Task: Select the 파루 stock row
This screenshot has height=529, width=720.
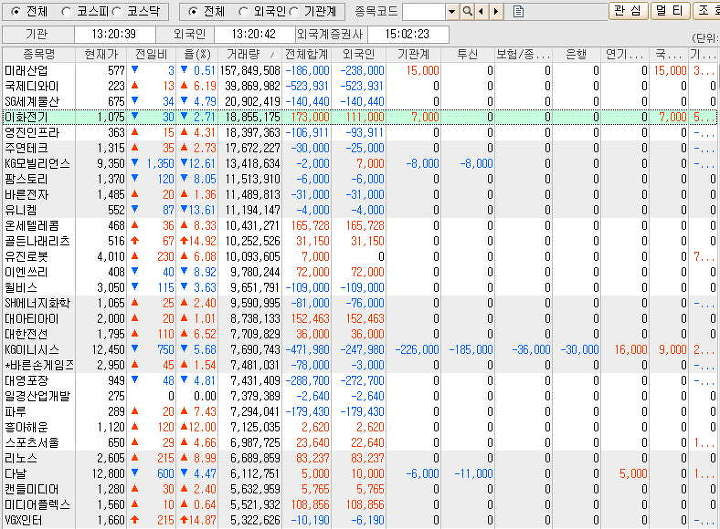Action: 360,411
